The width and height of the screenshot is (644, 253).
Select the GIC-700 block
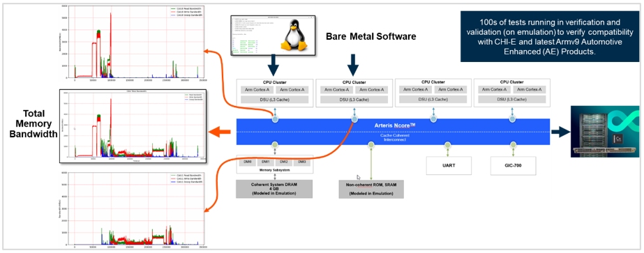tap(513, 167)
